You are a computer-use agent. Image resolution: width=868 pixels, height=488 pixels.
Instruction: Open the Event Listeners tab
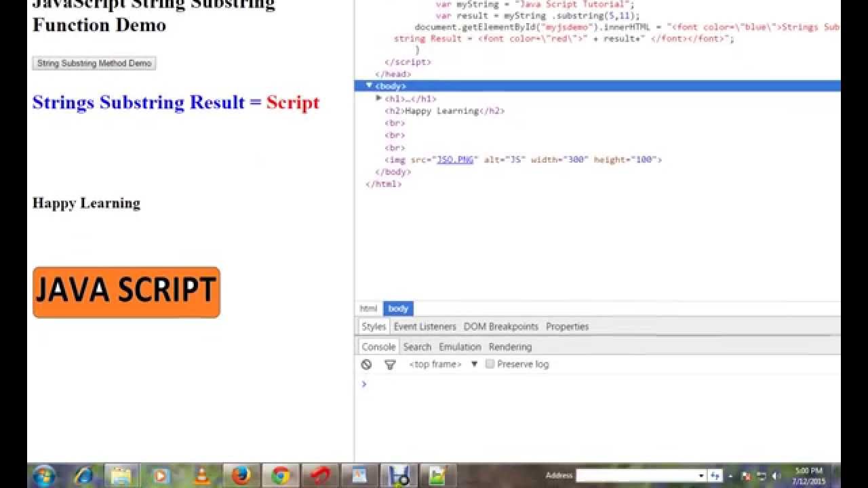[x=425, y=326]
